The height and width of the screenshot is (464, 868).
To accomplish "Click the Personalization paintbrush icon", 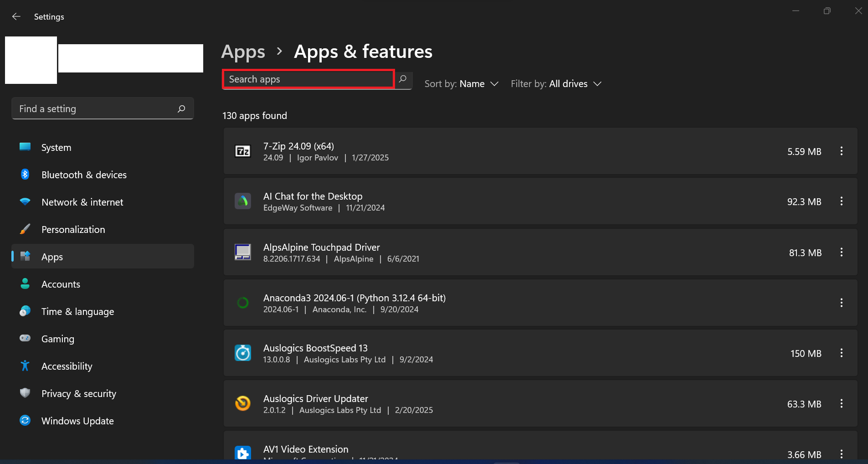I will point(25,229).
